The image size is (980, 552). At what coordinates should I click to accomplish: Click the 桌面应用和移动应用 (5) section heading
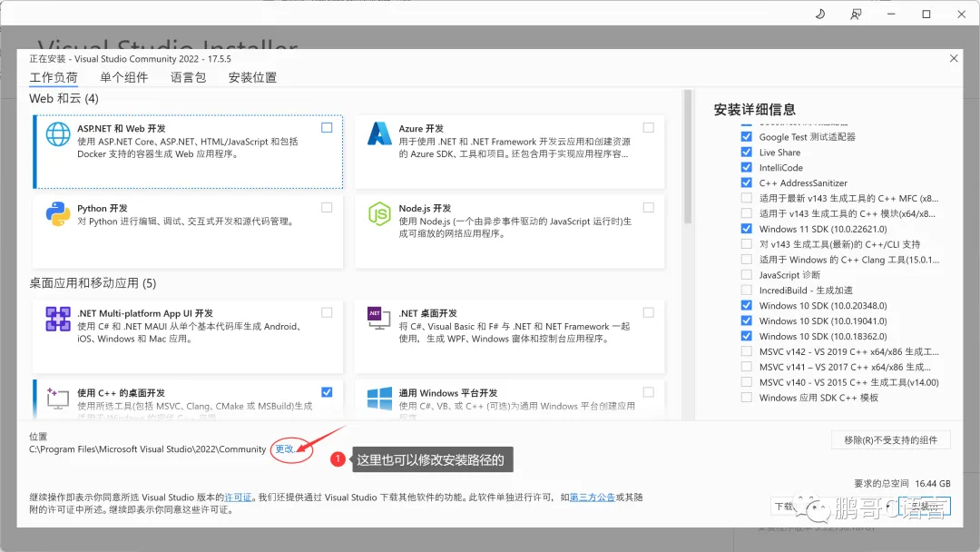[x=93, y=283]
